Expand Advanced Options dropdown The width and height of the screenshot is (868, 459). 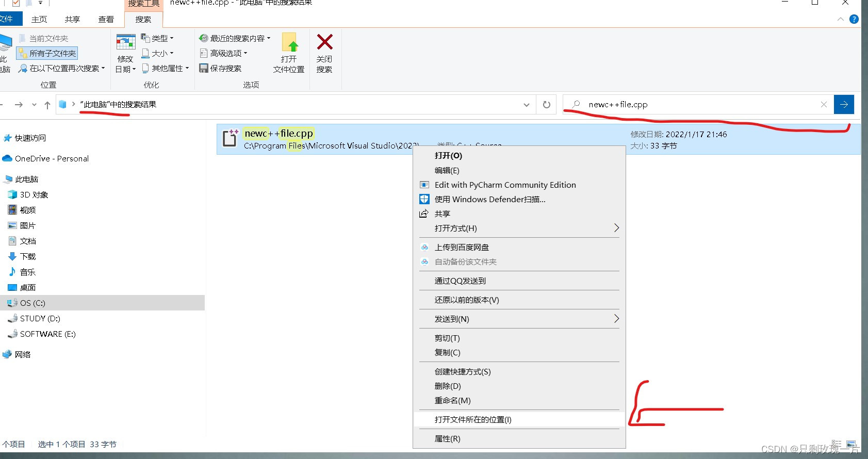point(223,53)
